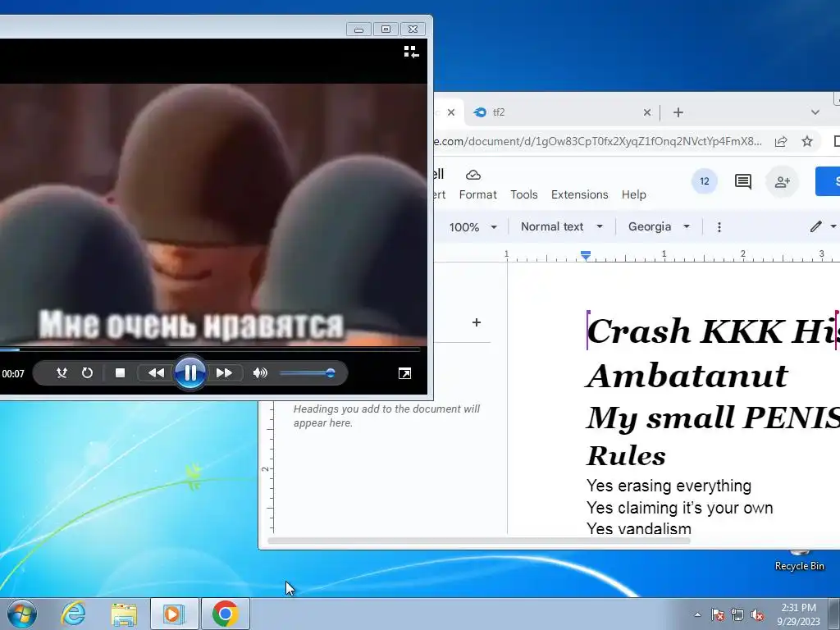This screenshot has width=840, height=630.
Task: Click the line 'Yes erasing everything'
Action: (x=669, y=486)
